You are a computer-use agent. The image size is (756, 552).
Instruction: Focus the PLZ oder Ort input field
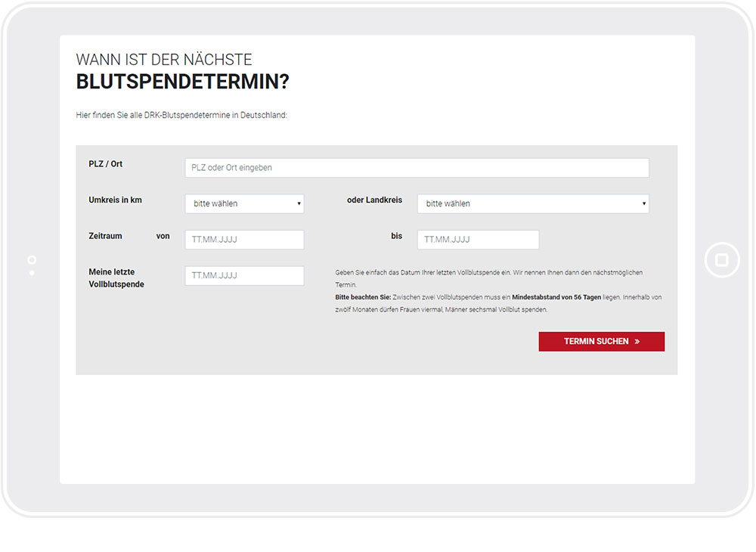pyautogui.click(x=417, y=168)
